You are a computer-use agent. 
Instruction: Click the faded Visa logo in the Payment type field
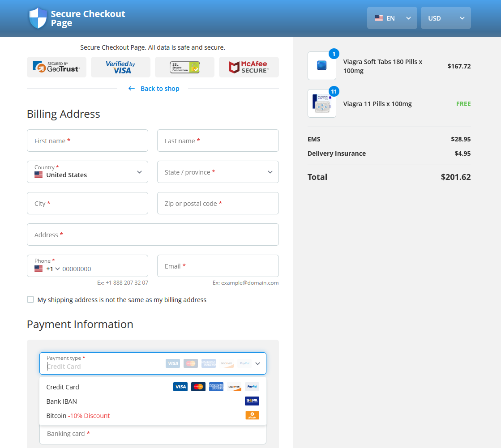[172, 363]
